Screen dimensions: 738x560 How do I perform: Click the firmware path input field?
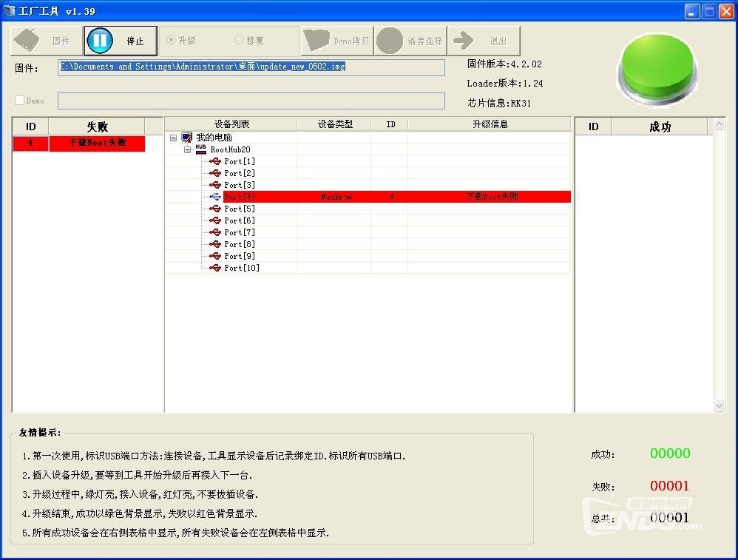[x=251, y=67]
